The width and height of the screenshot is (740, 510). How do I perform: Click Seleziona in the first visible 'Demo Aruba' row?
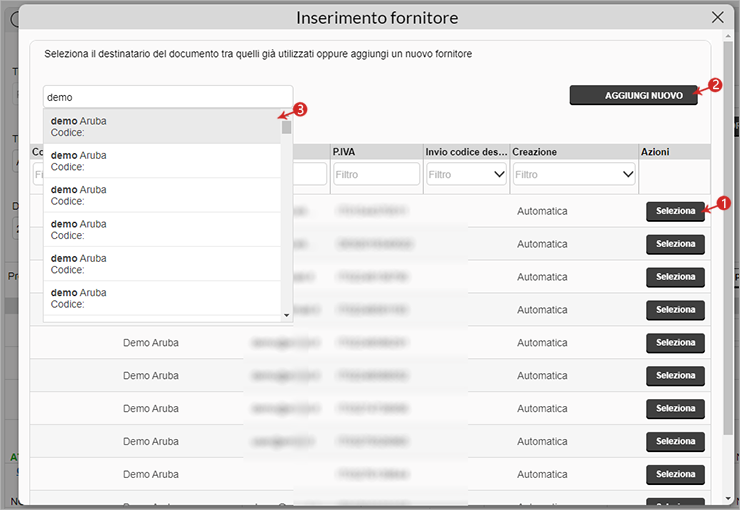(x=675, y=343)
